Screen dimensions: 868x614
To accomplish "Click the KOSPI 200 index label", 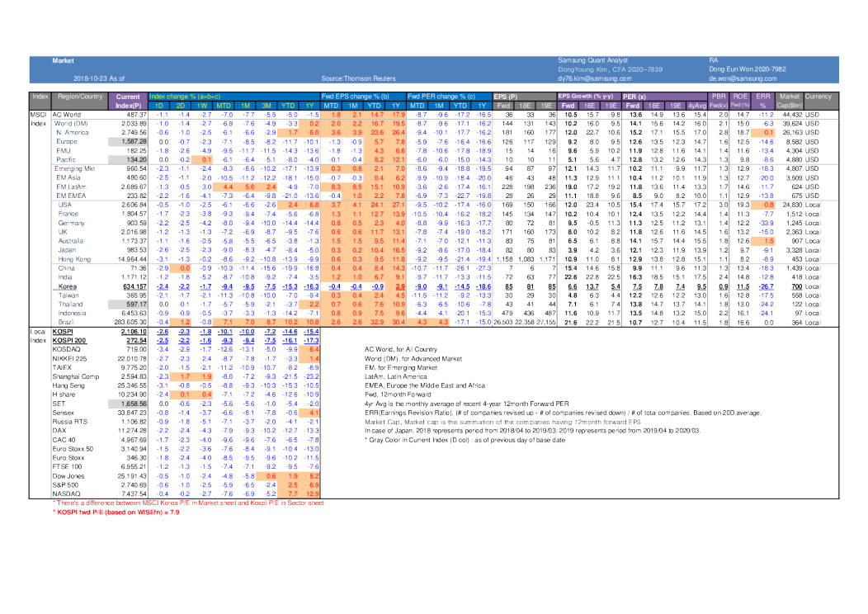I will pos(71,339).
